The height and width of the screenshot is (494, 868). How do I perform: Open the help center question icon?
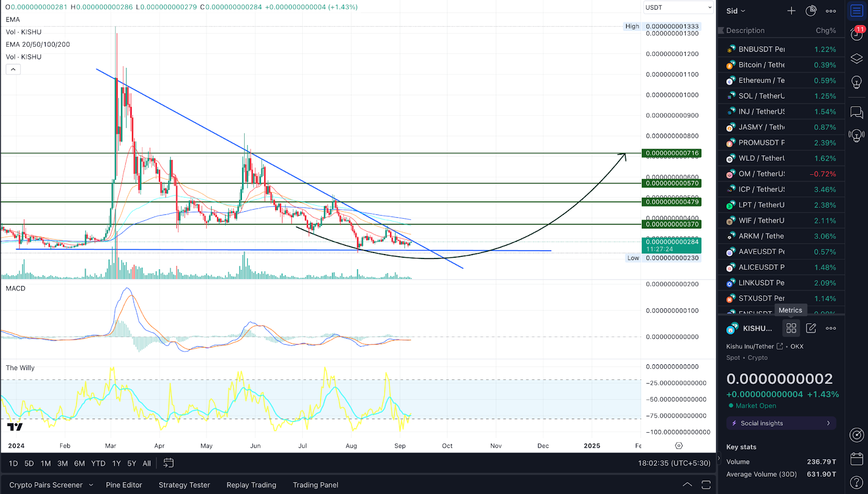pos(857,482)
